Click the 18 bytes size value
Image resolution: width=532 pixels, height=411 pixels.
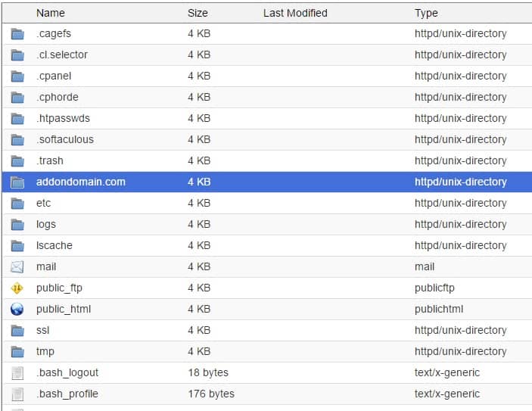[208, 372]
